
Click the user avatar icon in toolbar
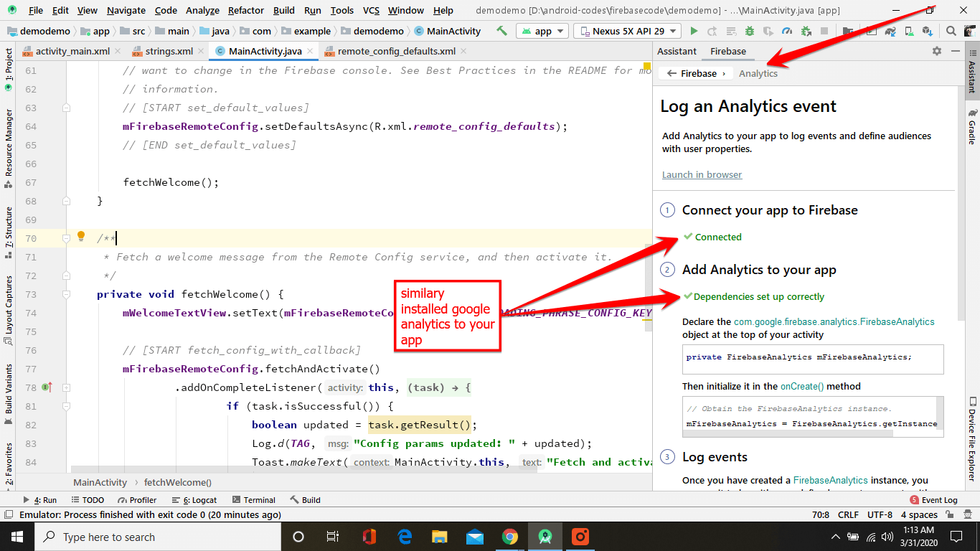[970, 31]
